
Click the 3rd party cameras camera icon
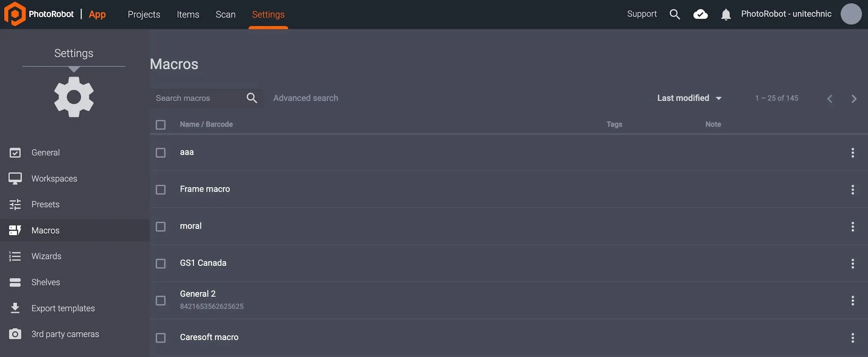click(x=15, y=334)
